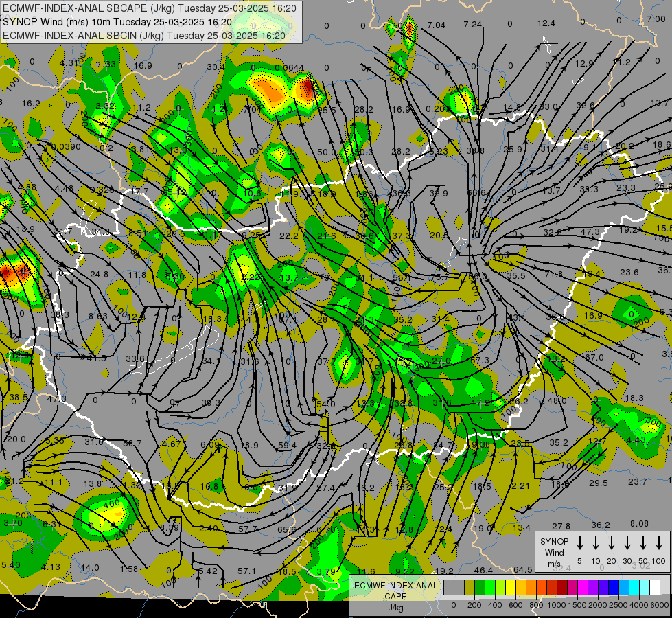The height and width of the screenshot is (618, 672).
Task: Click the map value '57.1'
Action: [x=247, y=571]
